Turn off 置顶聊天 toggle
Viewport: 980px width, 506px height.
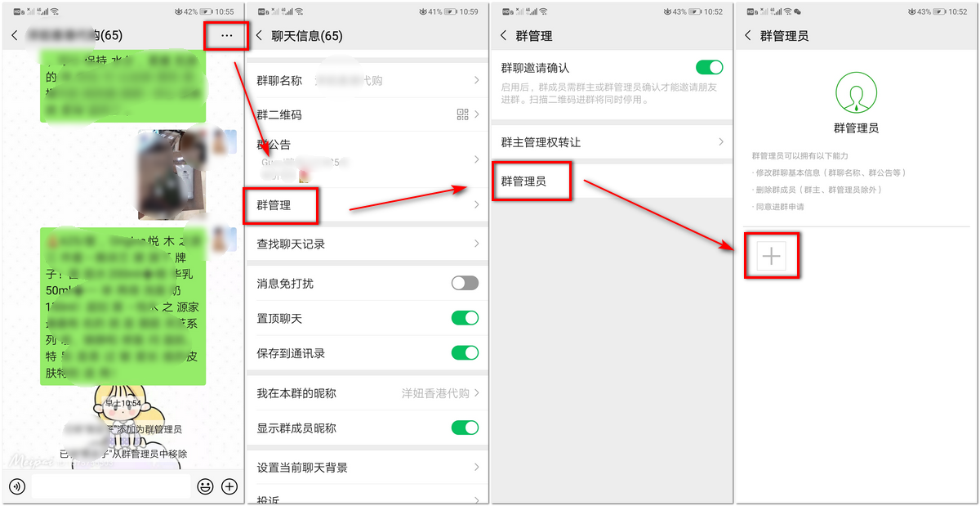(x=465, y=318)
